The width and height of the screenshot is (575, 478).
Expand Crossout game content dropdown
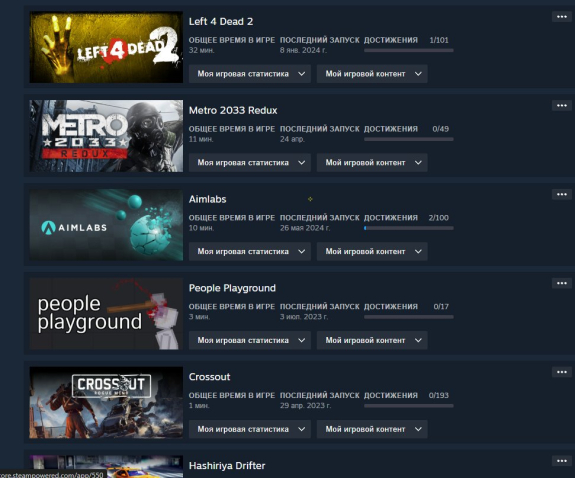(x=372, y=429)
